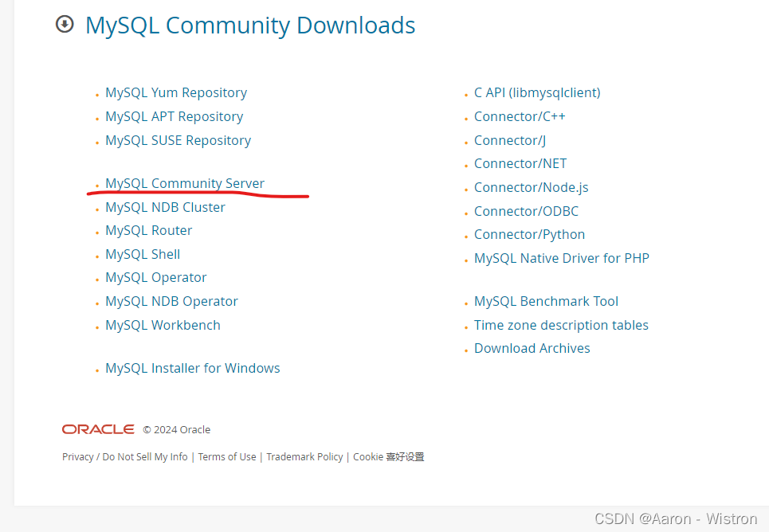Open the Connector/C++ link

coord(520,117)
